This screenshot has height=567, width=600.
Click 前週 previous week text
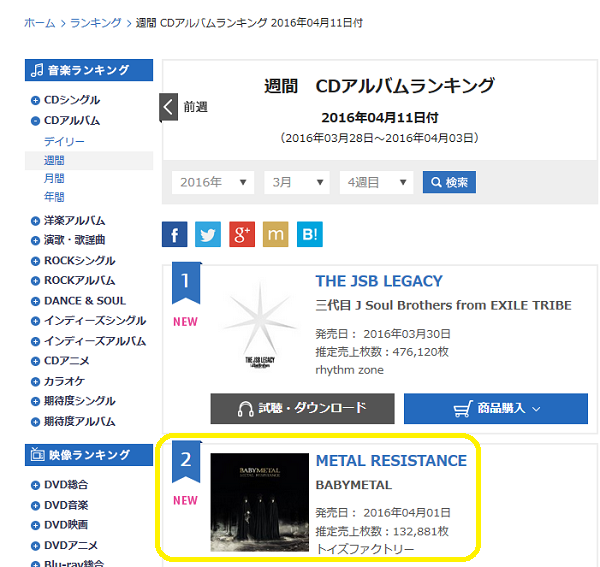(196, 107)
